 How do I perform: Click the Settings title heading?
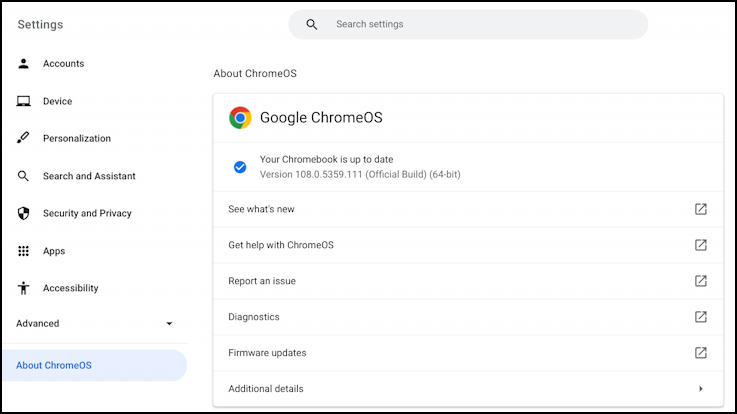coord(40,24)
